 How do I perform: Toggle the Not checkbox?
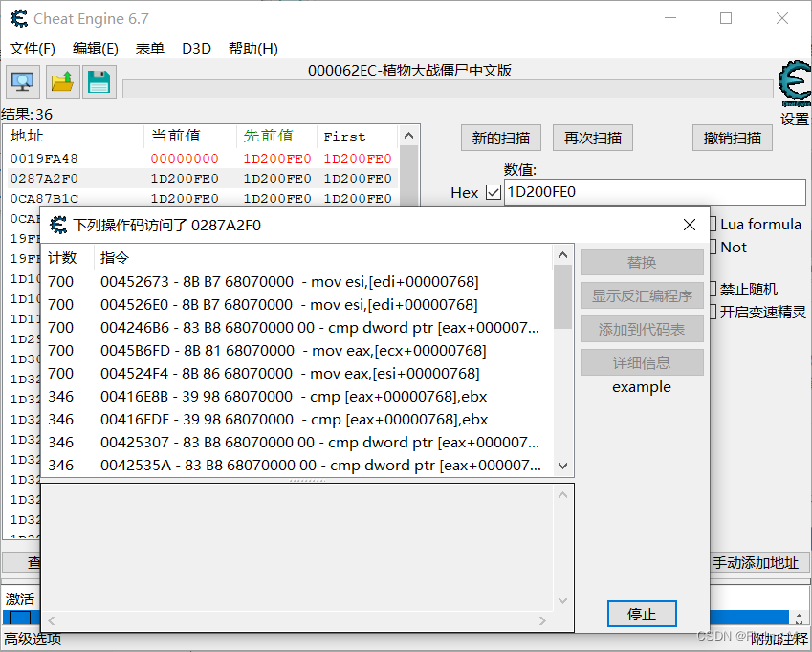[x=713, y=247]
